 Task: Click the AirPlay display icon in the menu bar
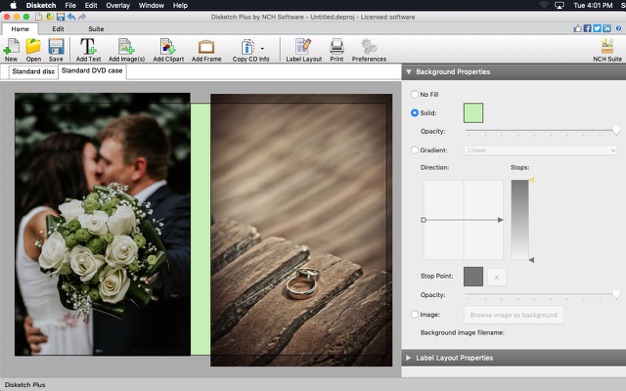pyautogui.click(x=559, y=5)
